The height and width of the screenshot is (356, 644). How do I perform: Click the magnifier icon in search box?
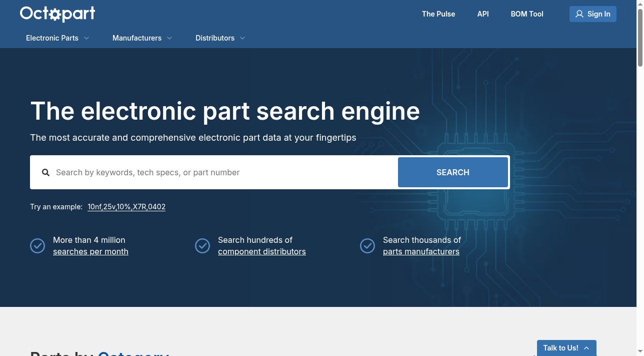tap(46, 172)
